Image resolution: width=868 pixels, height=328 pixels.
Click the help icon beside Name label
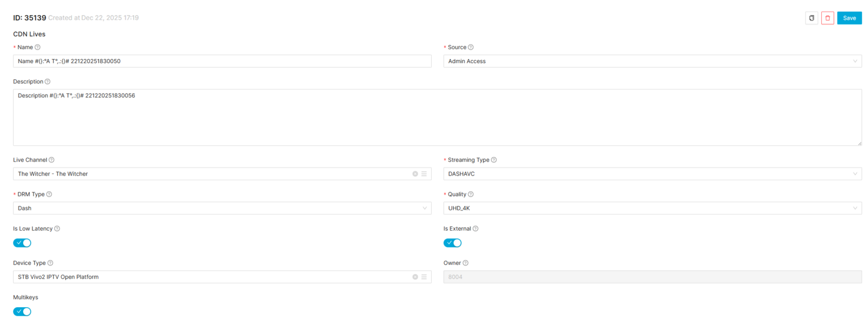pyautogui.click(x=38, y=48)
